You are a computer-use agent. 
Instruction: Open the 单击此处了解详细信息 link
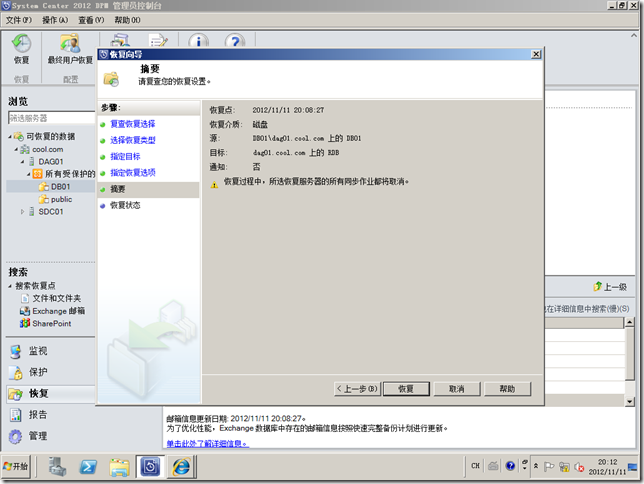pyautogui.click(x=207, y=444)
